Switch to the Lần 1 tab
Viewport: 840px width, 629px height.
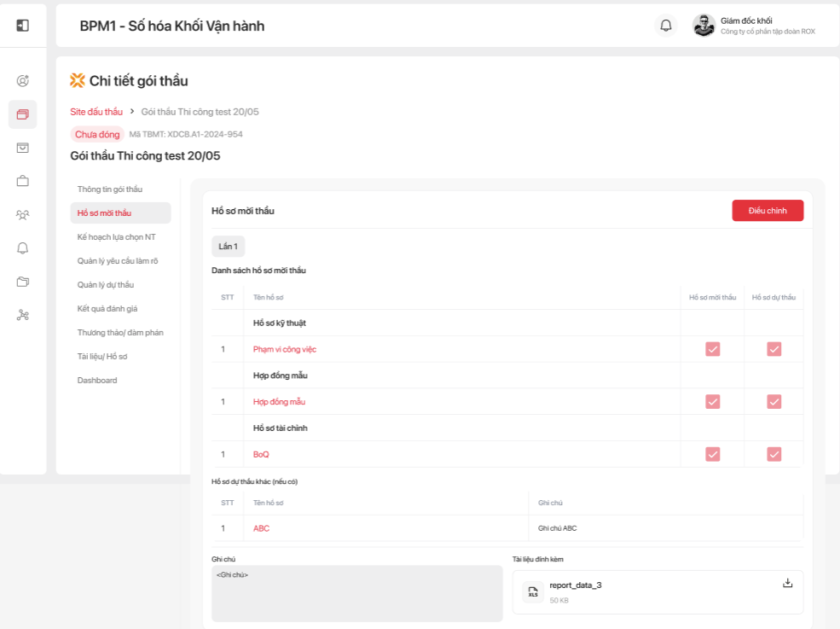[228, 247]
